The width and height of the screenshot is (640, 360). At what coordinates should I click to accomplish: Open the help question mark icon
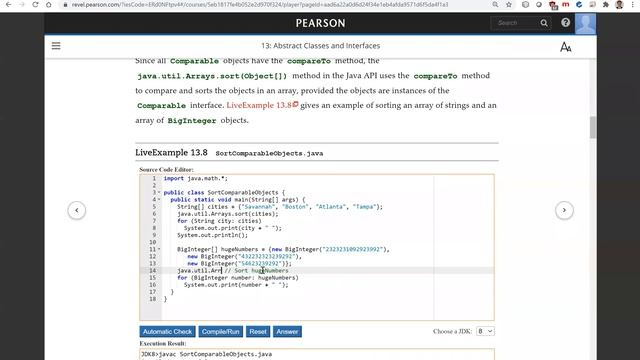click(565, 22)
